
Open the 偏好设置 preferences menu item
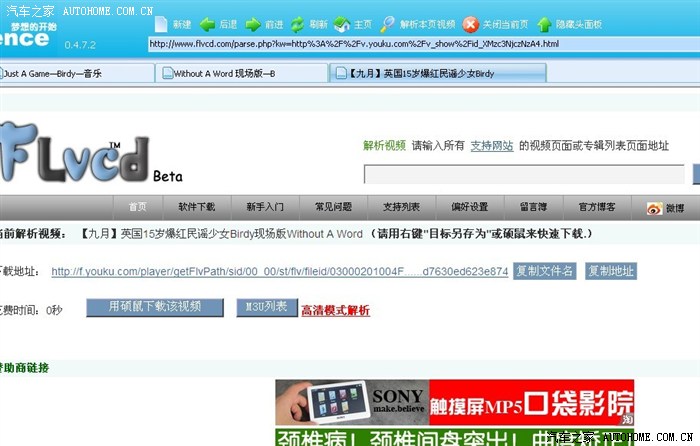[x=469, y=207]
